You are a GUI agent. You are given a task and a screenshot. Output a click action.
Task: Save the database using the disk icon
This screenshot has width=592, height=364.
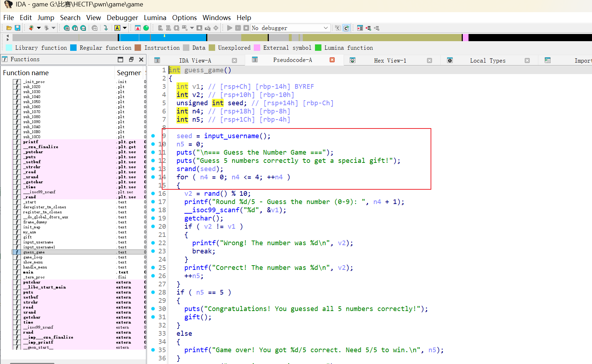click(17, 28)
